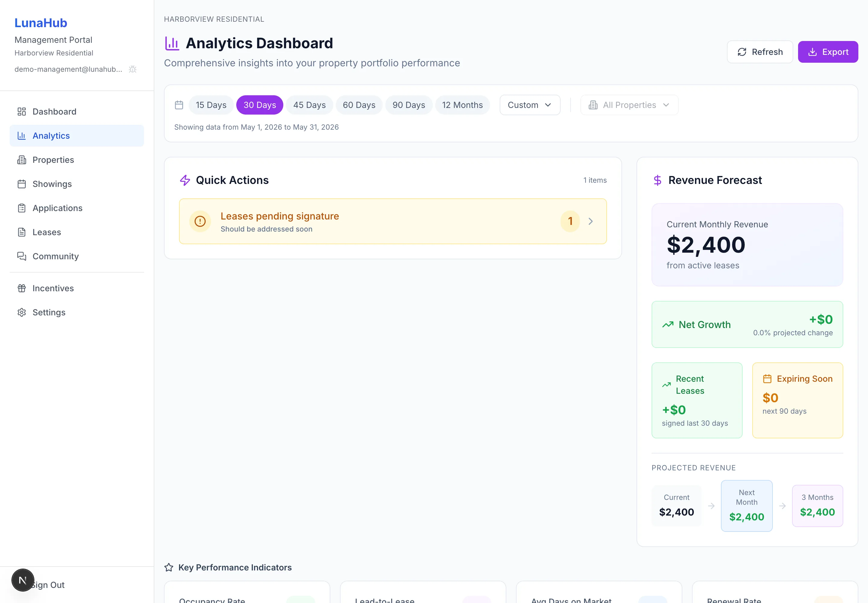Open the Applications section
The height and width of the screenshot is (603, 868).
pyautogui.click(x=77, y=208)
